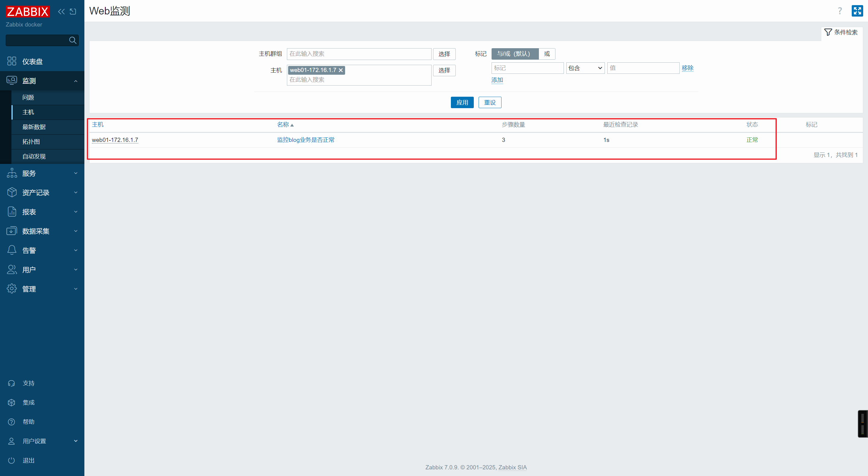Image resolution: width=868 pixels, height=476 pixels.
Task: Focus the 主机 search input field
Action: (x=359, y=80)
